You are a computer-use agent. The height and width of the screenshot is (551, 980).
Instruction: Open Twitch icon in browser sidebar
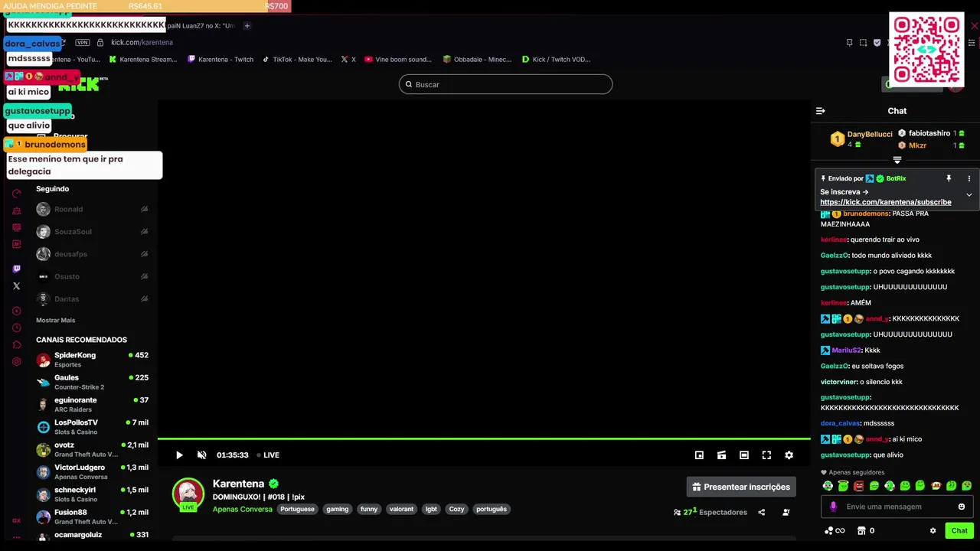click(x=17, y=269)
